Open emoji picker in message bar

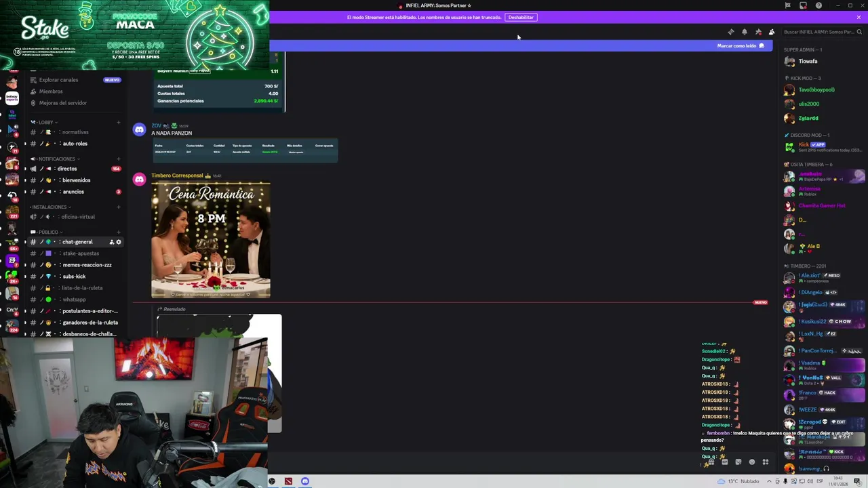point(751,462)
